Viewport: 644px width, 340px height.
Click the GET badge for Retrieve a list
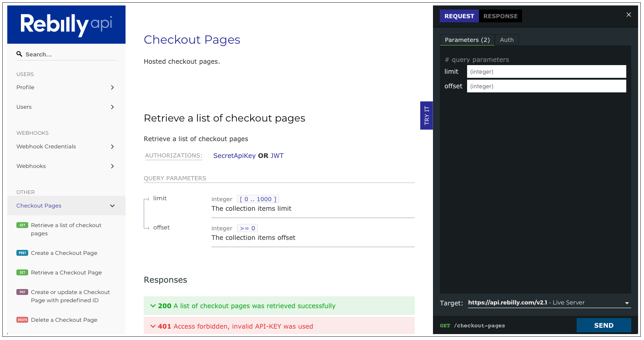click(x=22, y=225)
